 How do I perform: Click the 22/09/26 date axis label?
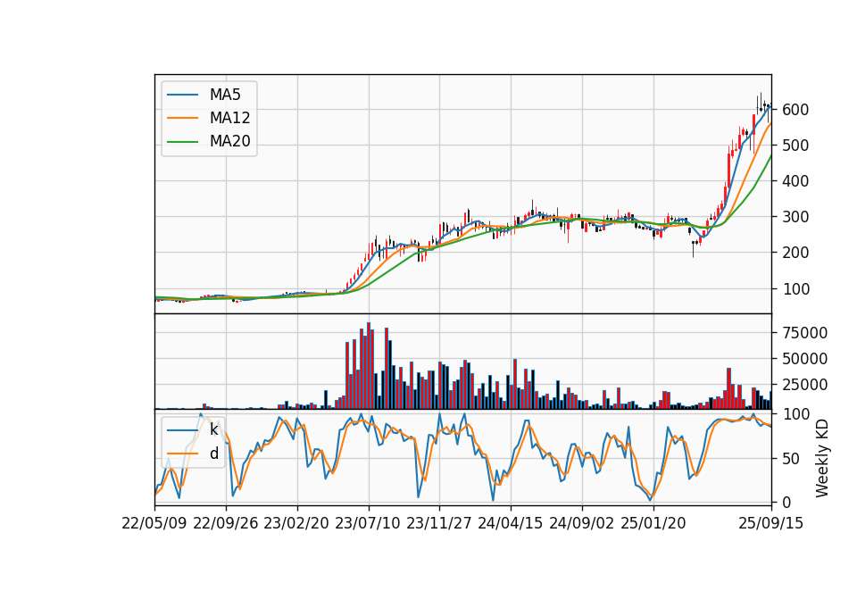226,523
